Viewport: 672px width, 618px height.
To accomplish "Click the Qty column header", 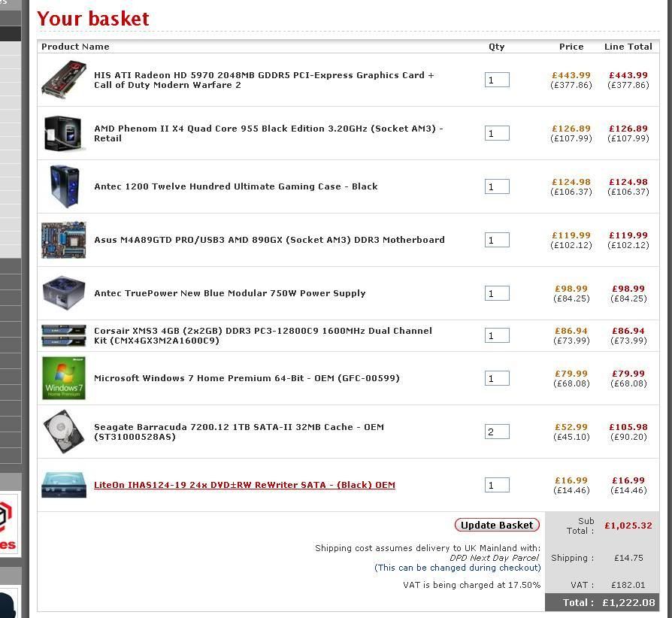I will pos(497,47).
